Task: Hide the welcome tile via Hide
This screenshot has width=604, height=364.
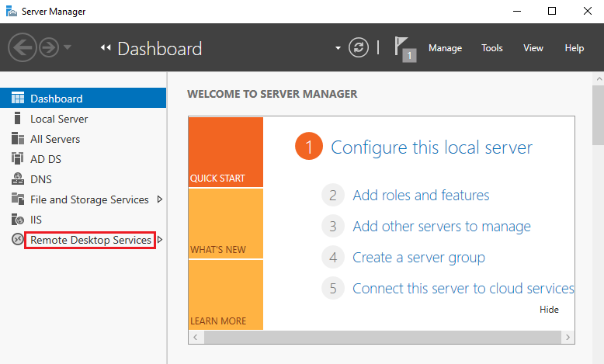Action: 549,310
